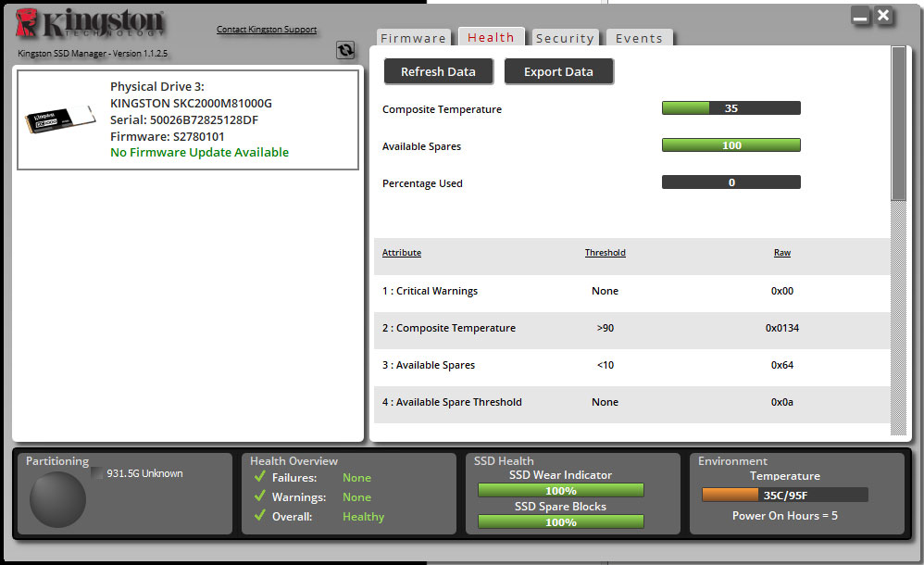Click the Warnings green checkmark icon
The image size is (924, 565).
[x=260, y=496]
